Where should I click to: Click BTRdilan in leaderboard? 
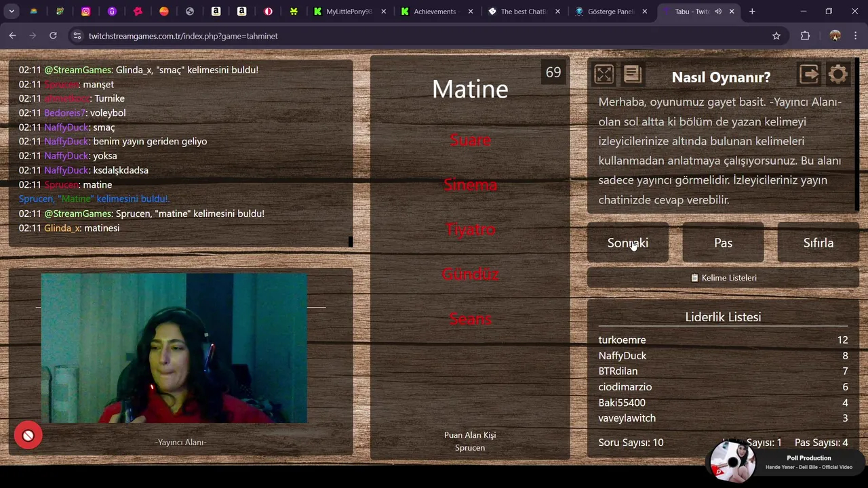coord(618,371)
